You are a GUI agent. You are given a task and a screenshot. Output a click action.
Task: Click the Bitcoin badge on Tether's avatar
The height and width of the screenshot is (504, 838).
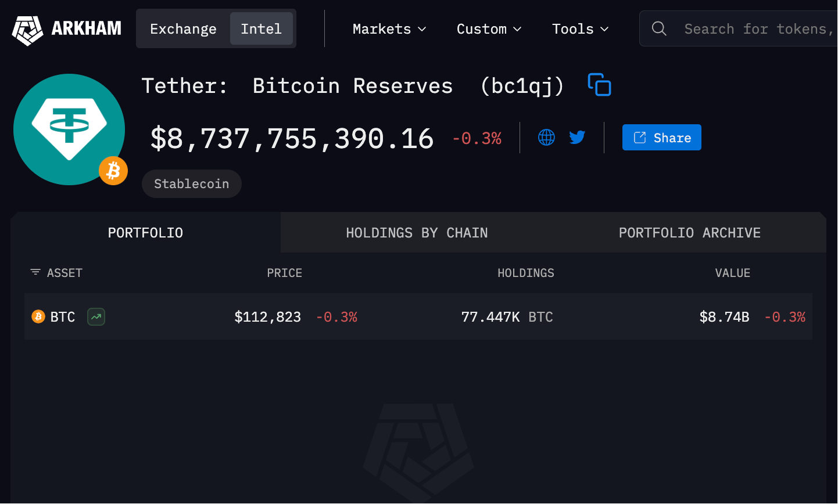click(x=113, y=171)
